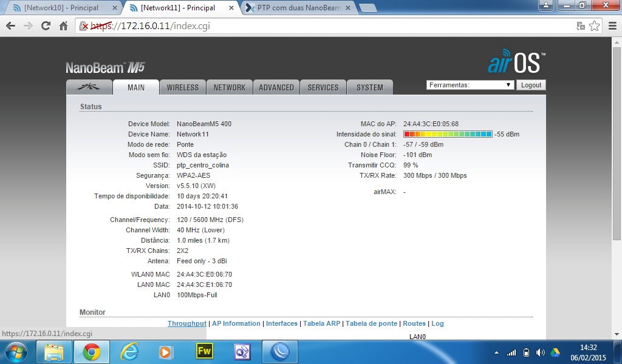Click the Chrome user profile icon
This screenshot has width=622, height=364.
click(x=546, y=5)
